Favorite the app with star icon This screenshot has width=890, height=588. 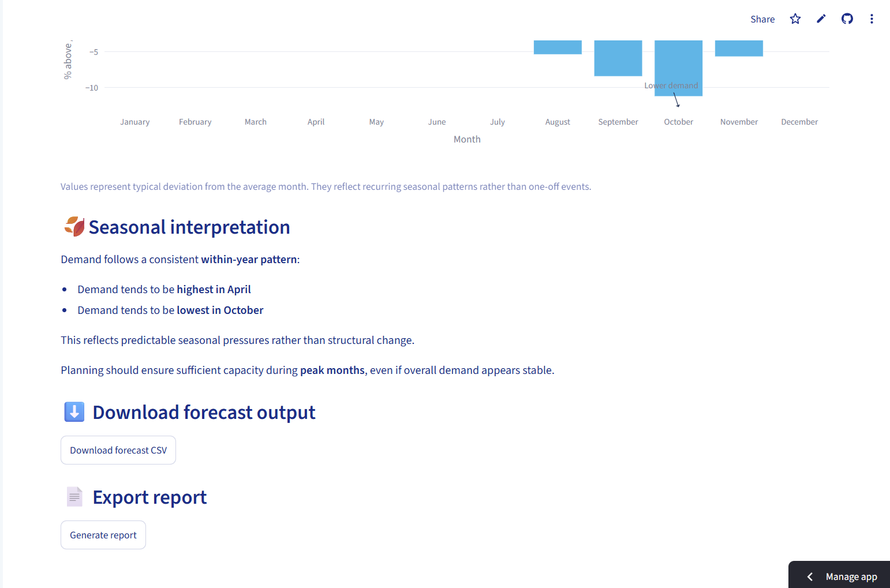click(x=795, y=19)
